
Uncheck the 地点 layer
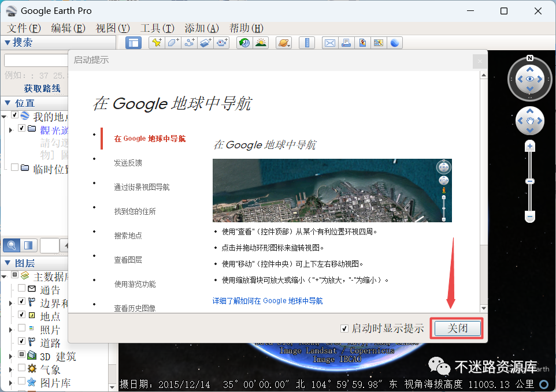pos(21,315)
